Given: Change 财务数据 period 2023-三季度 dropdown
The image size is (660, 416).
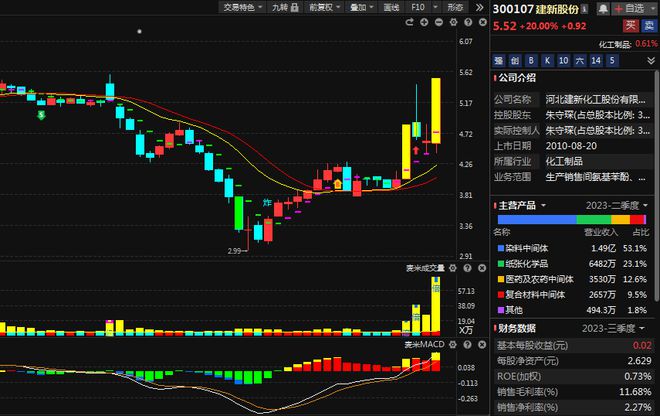Looking at the screenshot, I should tap(613, 328).
